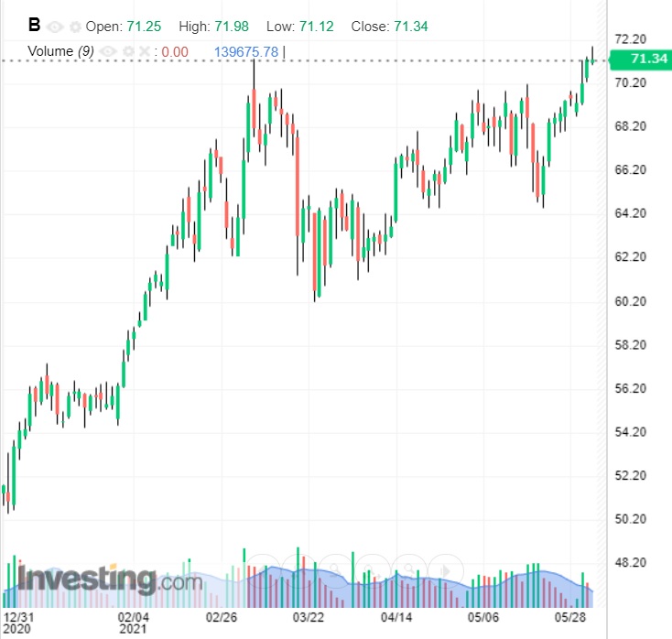
Task: Click the 66.20 price axis label
Action: [631, 170]
